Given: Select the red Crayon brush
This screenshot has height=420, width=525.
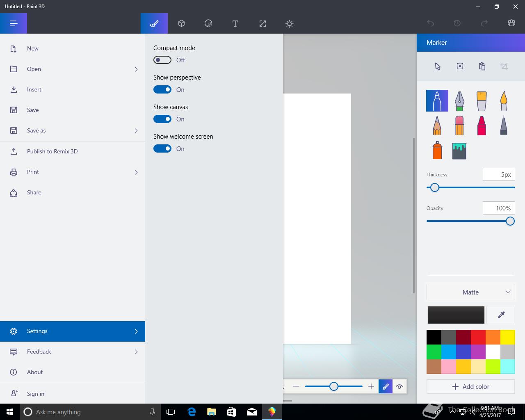Looking at the screenshot, I should click(x=482, y=125).
